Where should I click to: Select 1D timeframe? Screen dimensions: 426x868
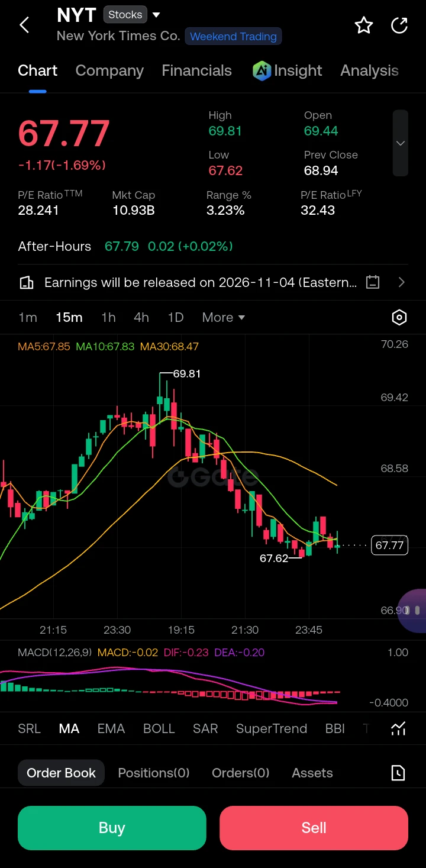[176, 318]
